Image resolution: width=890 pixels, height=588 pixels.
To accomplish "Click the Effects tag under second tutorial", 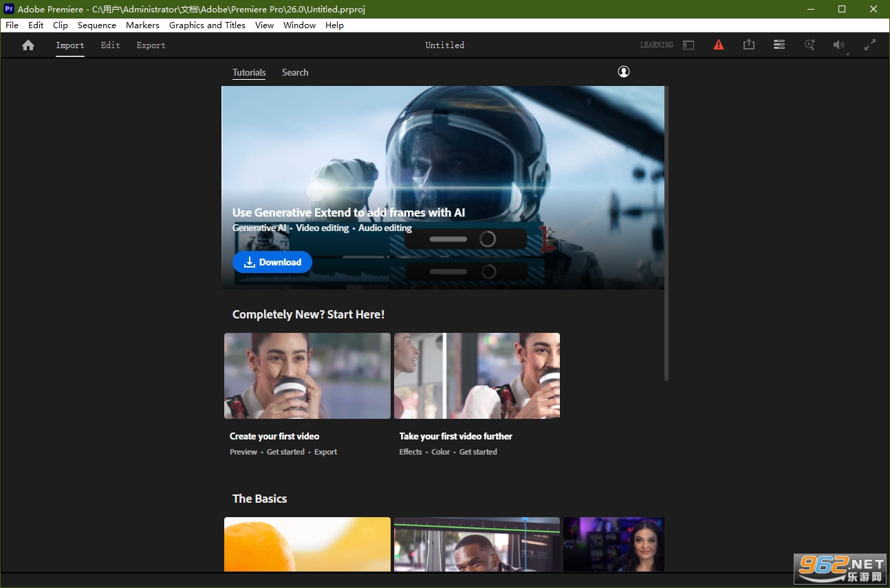I will point(411,452).
